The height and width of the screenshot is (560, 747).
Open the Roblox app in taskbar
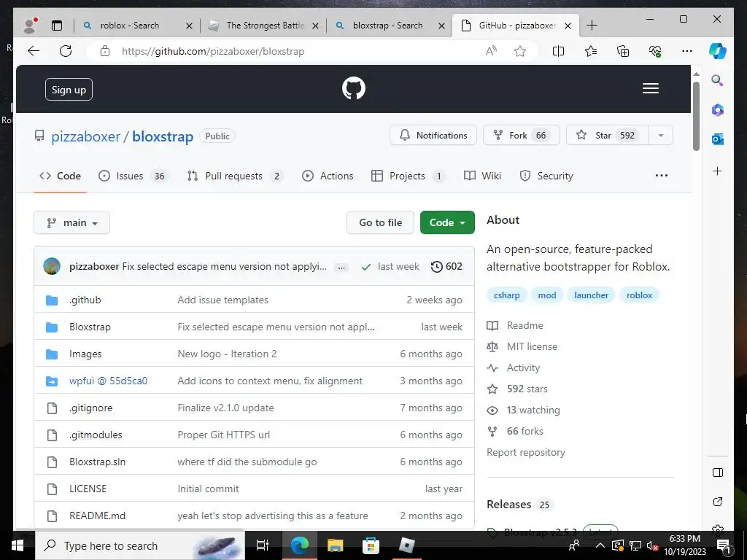(406, 545)
